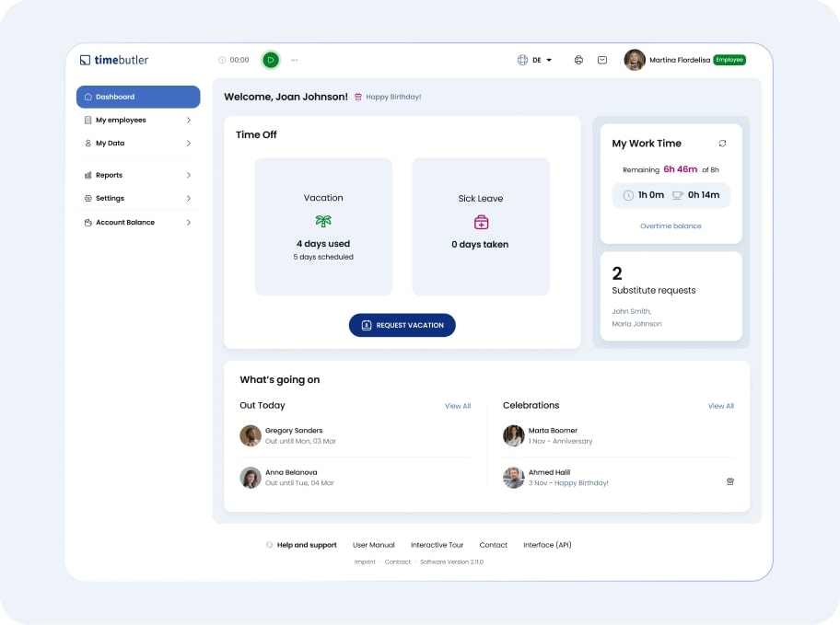Viewport: 840px width, 625px height.
Task: Click the vacation palm tree icon
Action: click(x=323, y=221)
